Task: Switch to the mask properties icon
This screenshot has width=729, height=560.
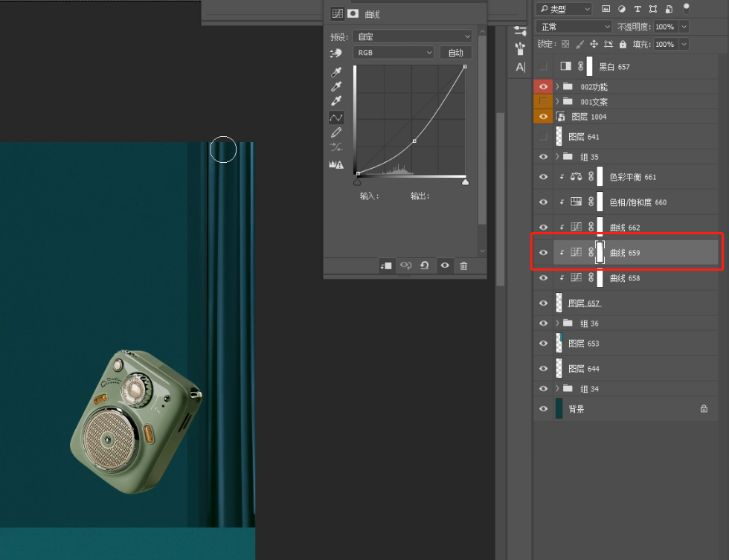Action: pyautogui.click(x=353, y=13)
